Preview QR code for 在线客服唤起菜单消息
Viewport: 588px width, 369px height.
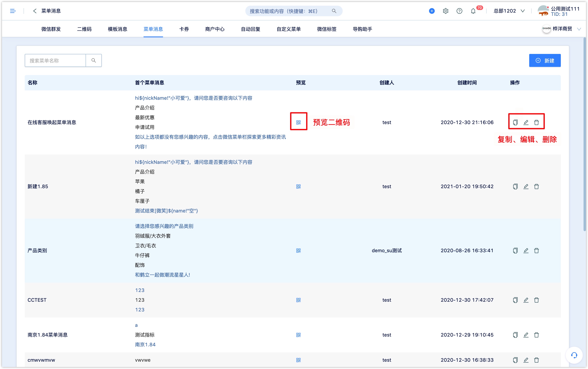coord(298,122)
